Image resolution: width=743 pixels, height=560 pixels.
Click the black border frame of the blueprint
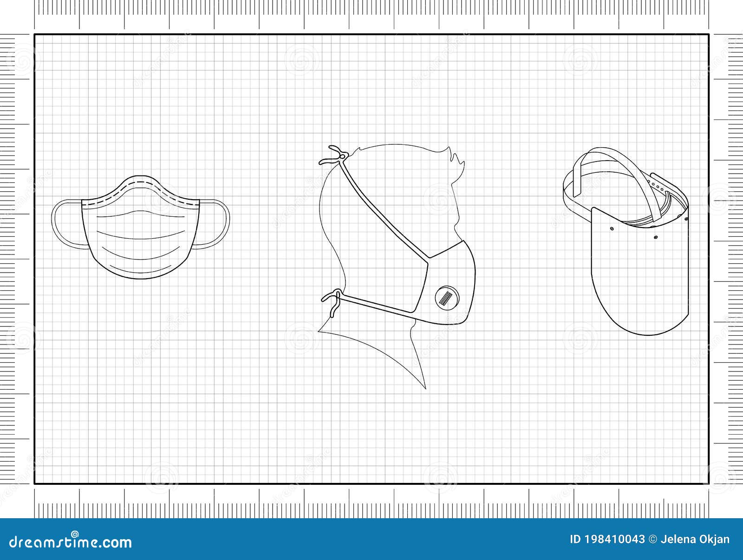point(371,34)
